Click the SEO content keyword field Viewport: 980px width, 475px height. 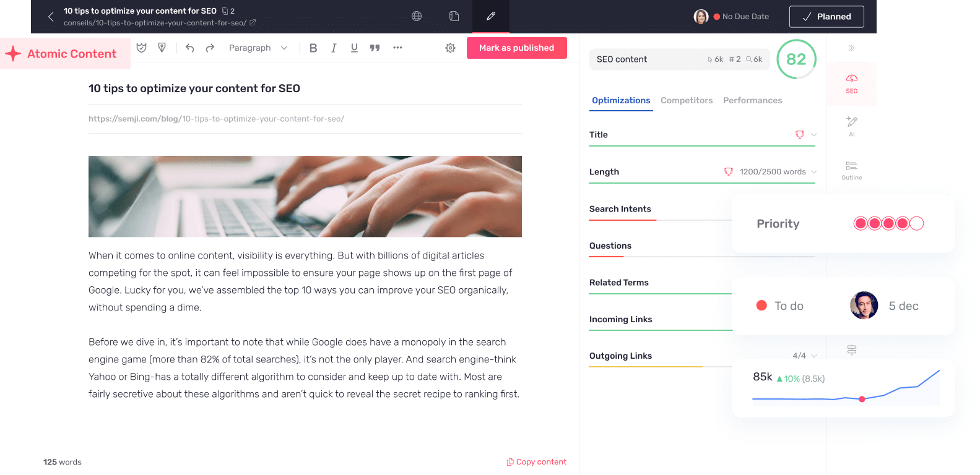tap(679, 59)
